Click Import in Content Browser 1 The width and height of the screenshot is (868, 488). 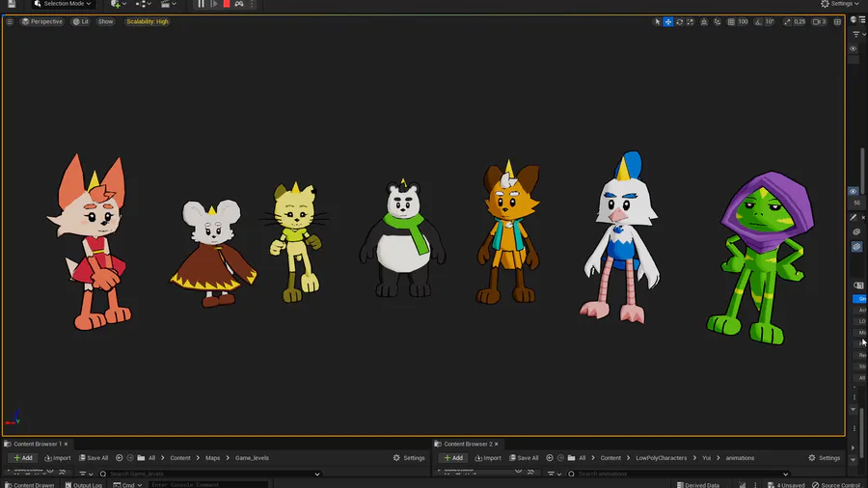pyautogui.click(x=58, y=458)
